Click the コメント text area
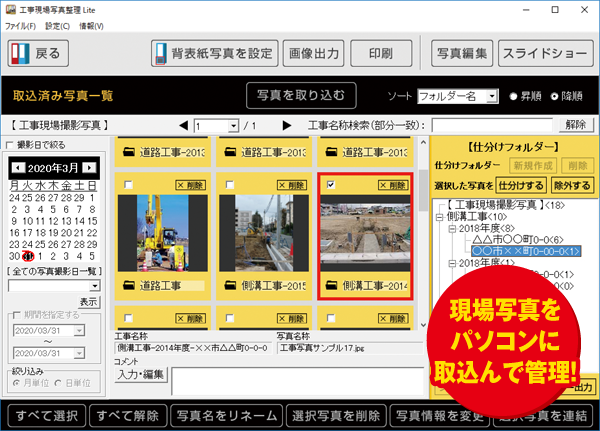Image resolution: width=600 pixels, height=431 pixels. [x=298, y=381]
